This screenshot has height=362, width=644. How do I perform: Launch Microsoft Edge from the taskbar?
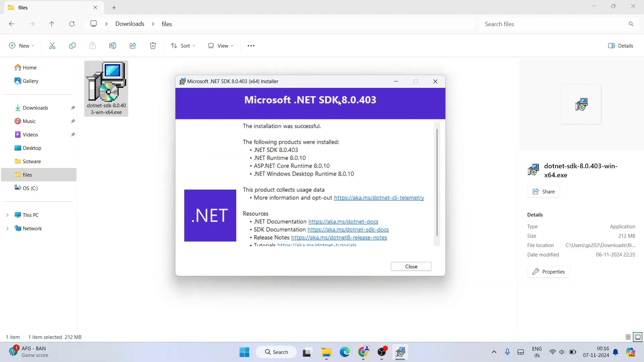pos(345,352)
